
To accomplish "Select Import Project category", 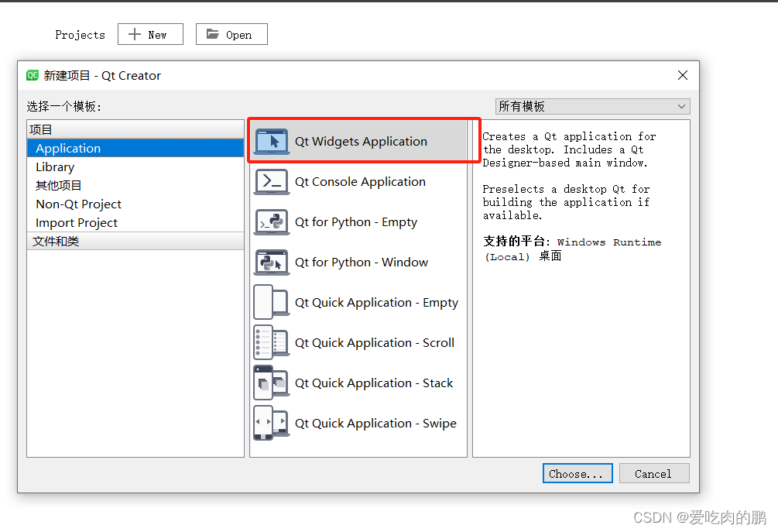I will click(135, 223).
